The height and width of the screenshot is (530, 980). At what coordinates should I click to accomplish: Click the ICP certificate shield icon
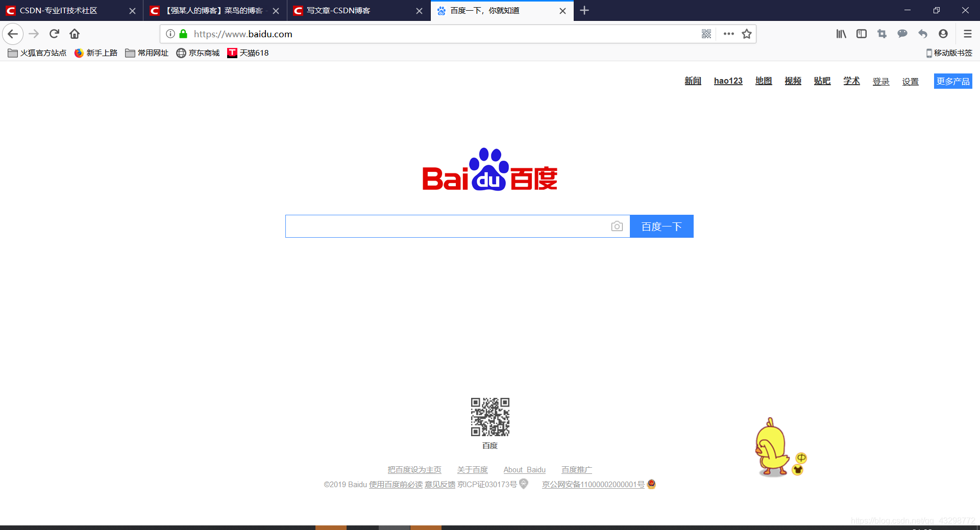tap(524, 484)
